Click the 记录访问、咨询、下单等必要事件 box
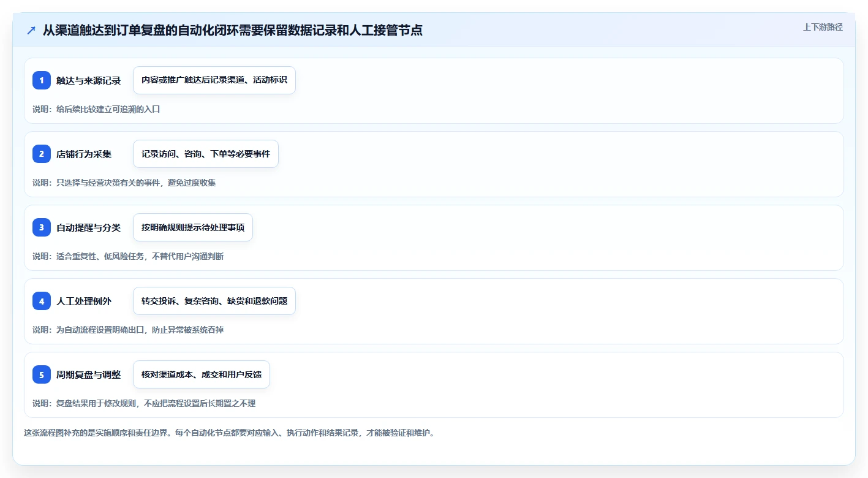 [206, 154]
